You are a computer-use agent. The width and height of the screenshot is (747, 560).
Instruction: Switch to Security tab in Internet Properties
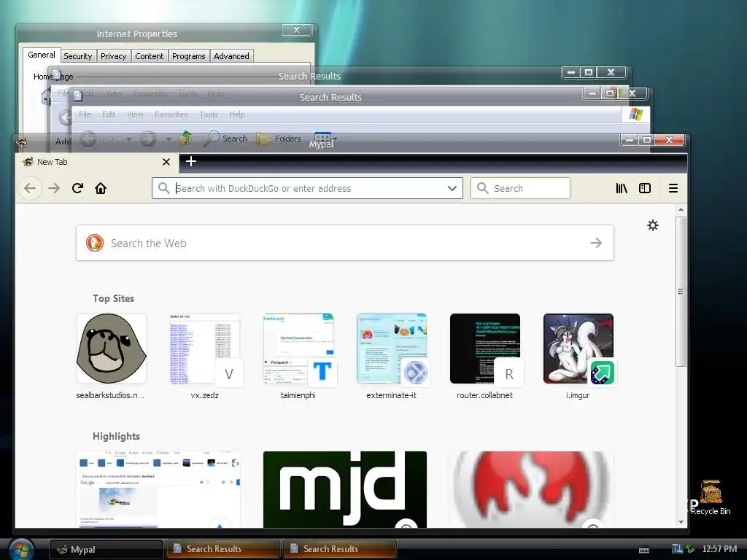(x=77, y=56)
